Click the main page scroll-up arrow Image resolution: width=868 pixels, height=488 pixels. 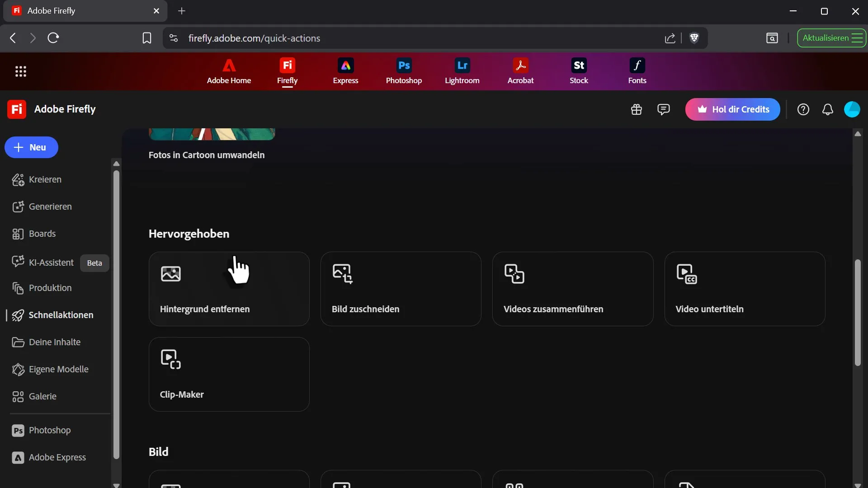click(x=858, y=134)
